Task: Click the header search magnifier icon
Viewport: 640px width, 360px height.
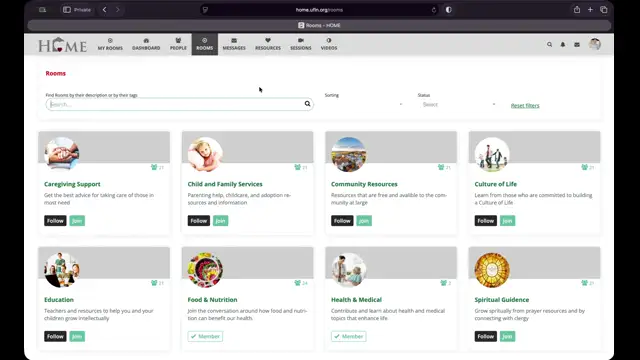Action: [x=549, y=44]
